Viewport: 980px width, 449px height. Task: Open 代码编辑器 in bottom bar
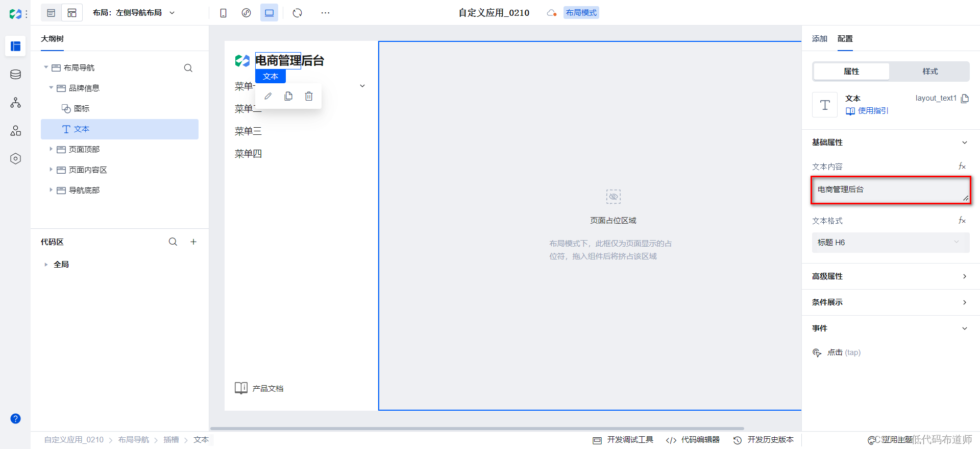click(x=693, y=440)
